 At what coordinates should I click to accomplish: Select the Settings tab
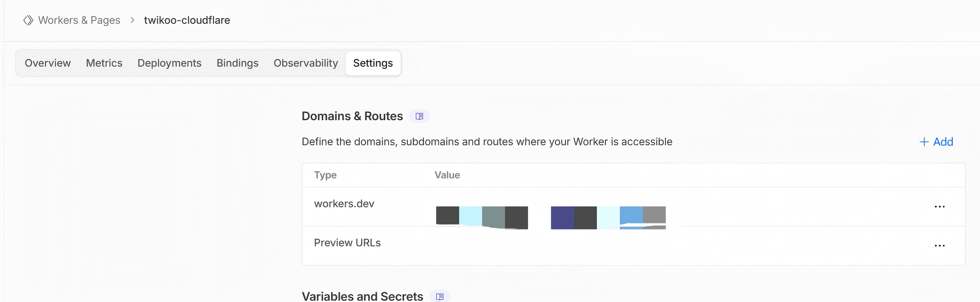373,63
